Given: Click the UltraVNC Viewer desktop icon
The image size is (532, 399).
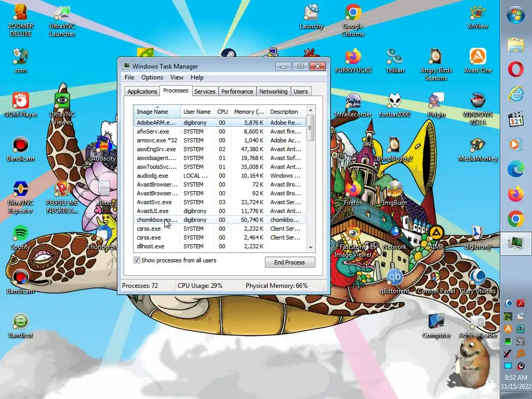Looking at the screenshot, I should click(62, 108).
